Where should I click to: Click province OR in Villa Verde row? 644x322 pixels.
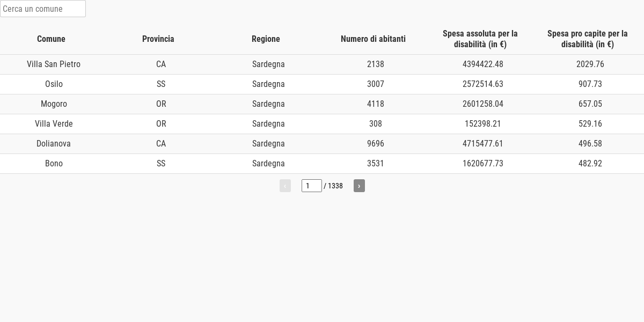[161, 124]
